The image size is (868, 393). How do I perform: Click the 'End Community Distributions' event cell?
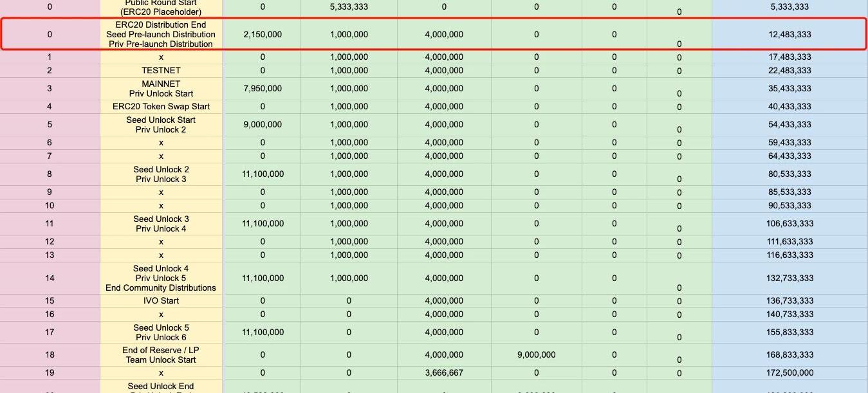coord(161,278)
